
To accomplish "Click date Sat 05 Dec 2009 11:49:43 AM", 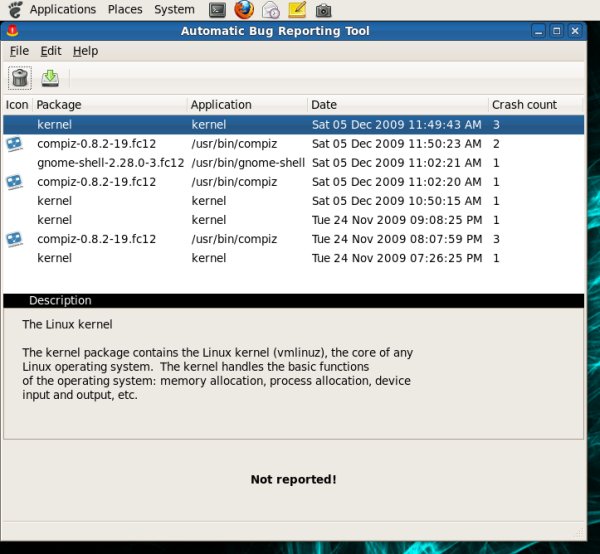I will tap(396, 125).
